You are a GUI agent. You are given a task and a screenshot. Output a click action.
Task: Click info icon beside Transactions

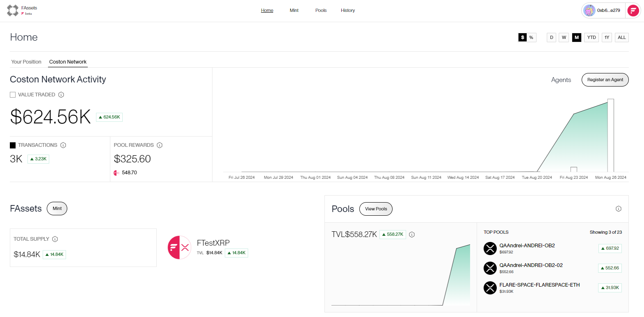click(x=63, y=145)
